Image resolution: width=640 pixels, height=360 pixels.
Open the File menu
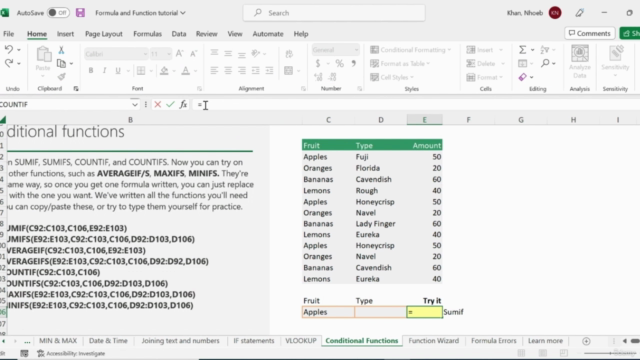point(9,34)
